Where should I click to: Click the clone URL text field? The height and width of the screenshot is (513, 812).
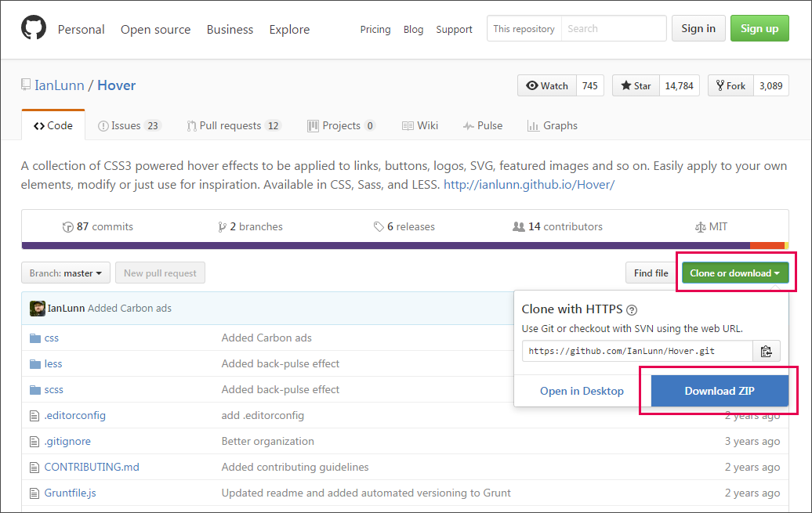tap(637, 351)
